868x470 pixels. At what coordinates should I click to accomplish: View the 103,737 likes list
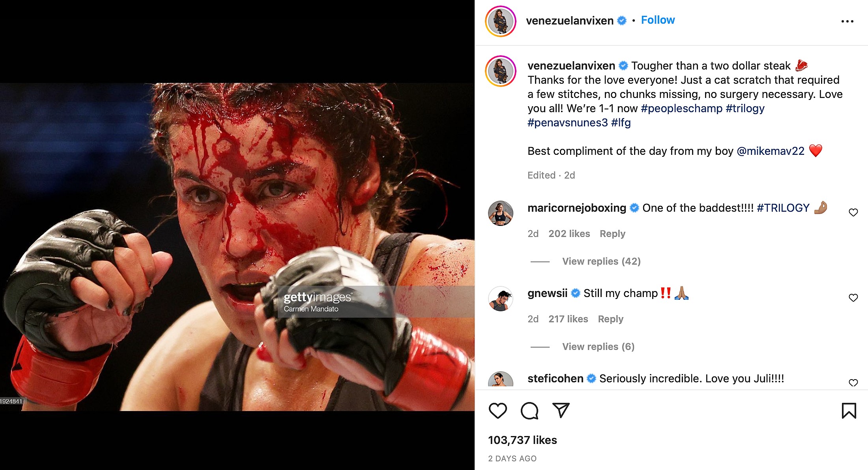[522, 440]
